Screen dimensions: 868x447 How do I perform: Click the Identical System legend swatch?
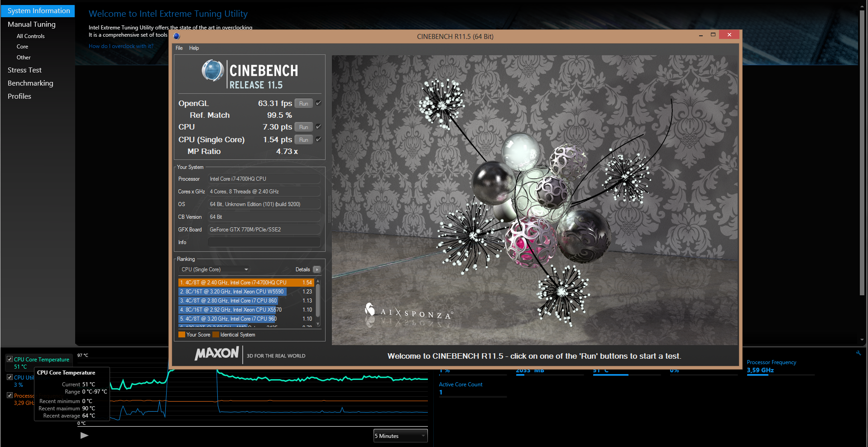(x=216, y=335)
